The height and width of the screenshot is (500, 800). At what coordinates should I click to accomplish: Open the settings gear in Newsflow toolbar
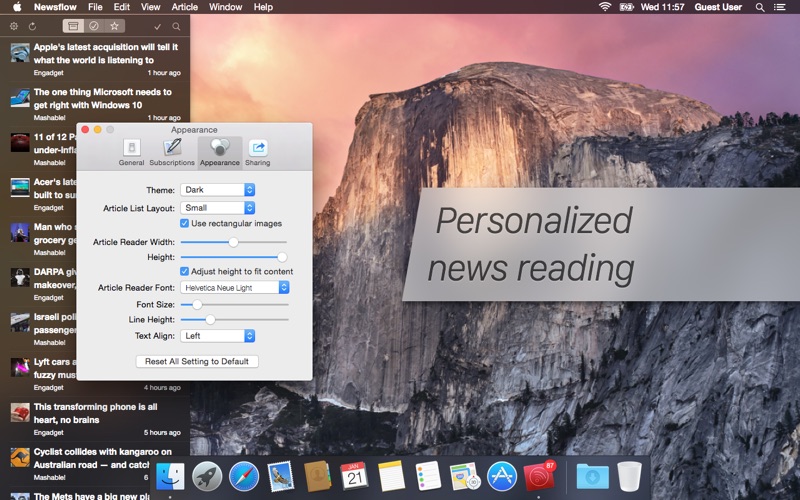click(x=14, y=26)
